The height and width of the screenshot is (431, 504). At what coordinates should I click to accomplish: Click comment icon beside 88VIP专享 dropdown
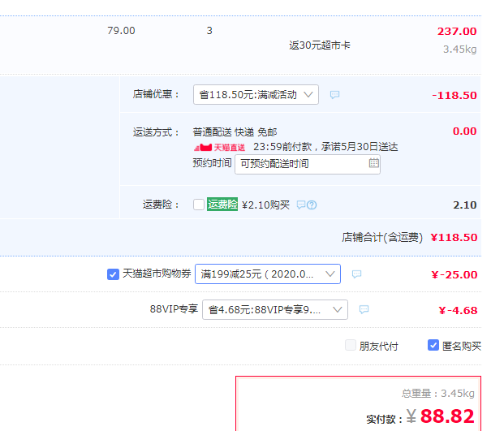(x=364, y=309)
